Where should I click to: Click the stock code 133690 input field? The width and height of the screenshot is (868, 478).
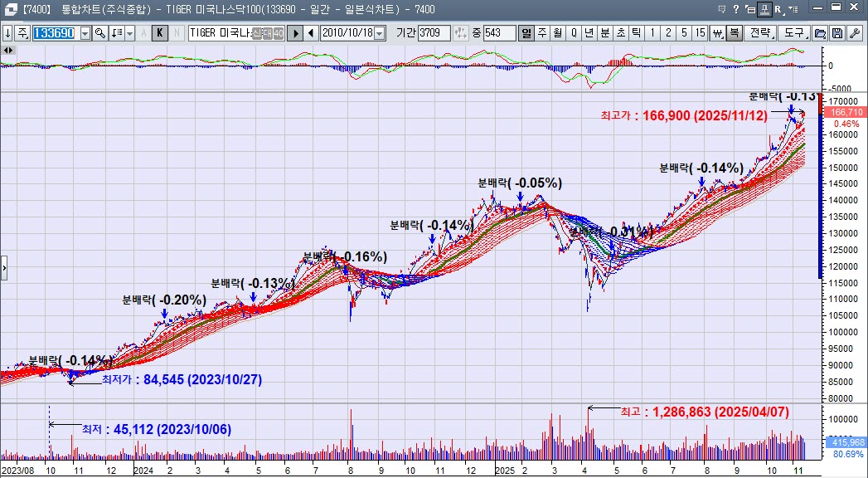coord(55,33)
